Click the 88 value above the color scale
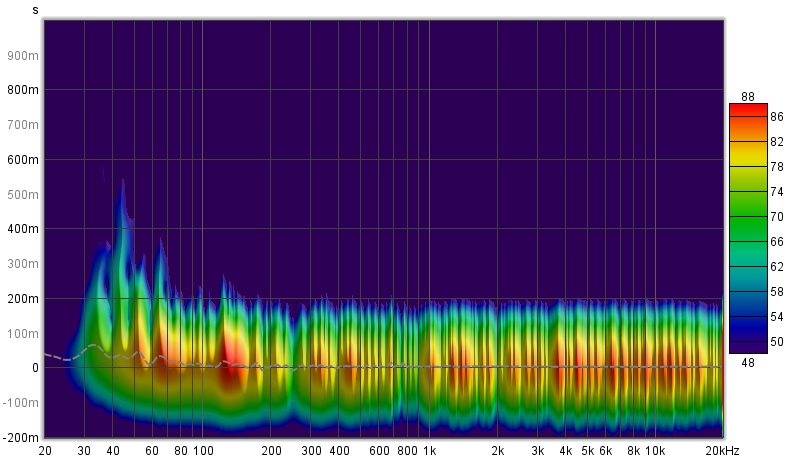This screenshot has width=800, height=465. click(x=747, y=96)
